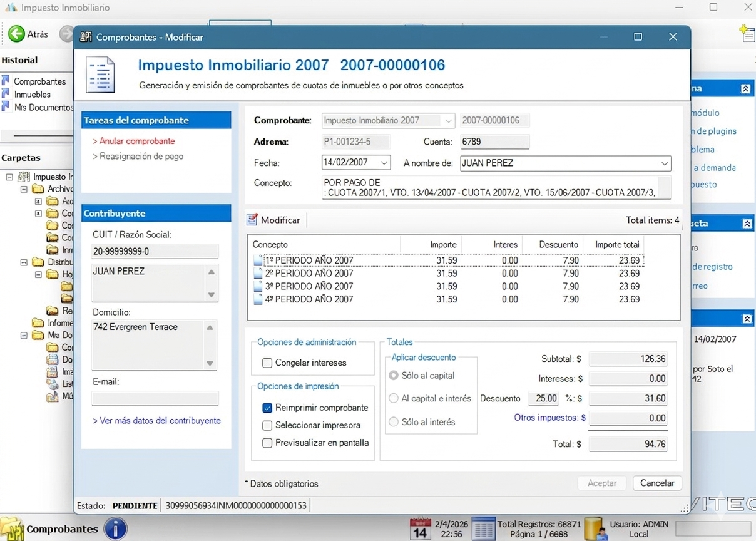Click the up arrow in the Domicilio box

210,327
